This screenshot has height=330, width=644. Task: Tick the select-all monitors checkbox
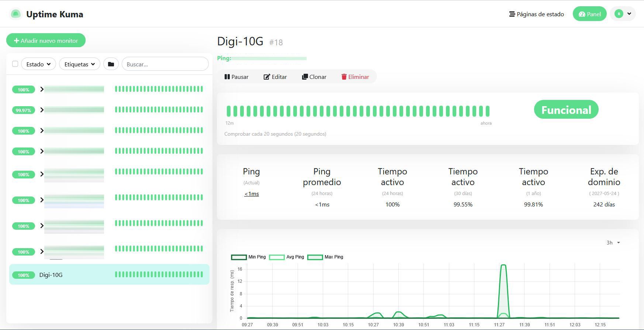[15, 64]
